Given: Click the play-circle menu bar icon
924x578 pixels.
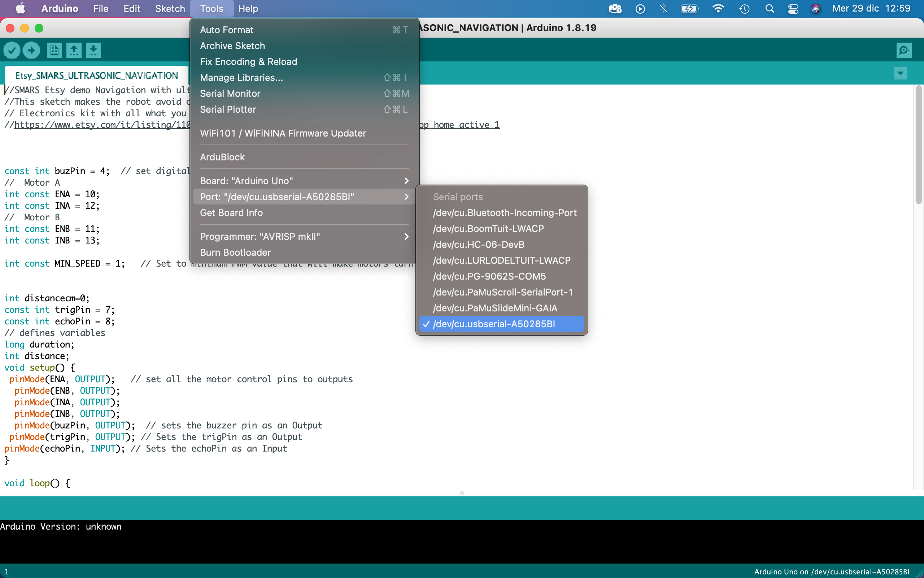Looking at the screenshot, I should click(x=640, y=8).
